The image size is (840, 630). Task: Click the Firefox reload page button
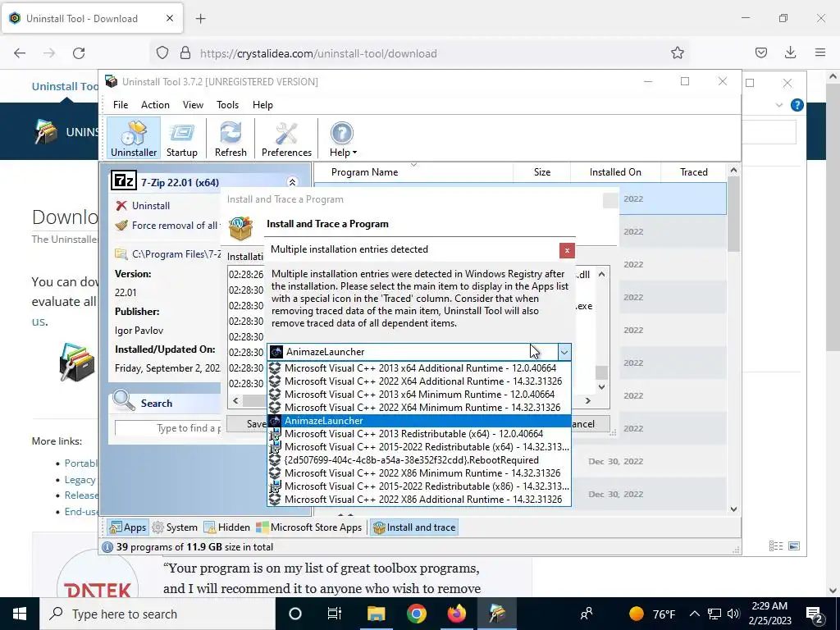[x=79, y=53]
